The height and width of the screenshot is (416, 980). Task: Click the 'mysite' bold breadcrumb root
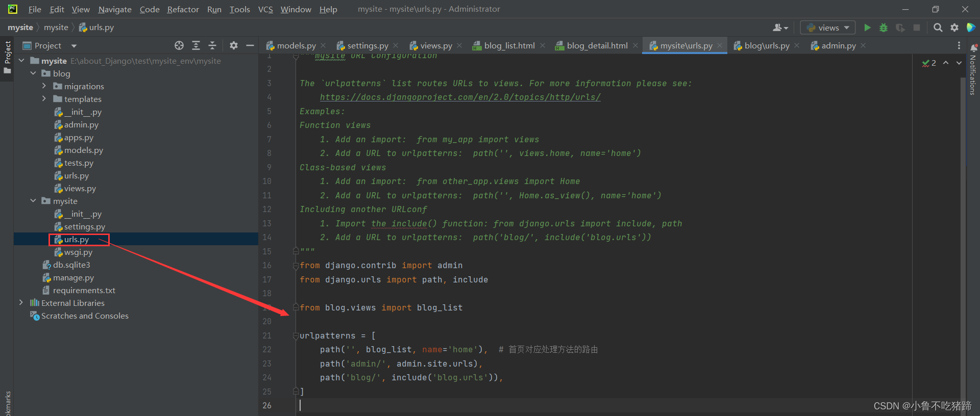(x=20, y=28)
